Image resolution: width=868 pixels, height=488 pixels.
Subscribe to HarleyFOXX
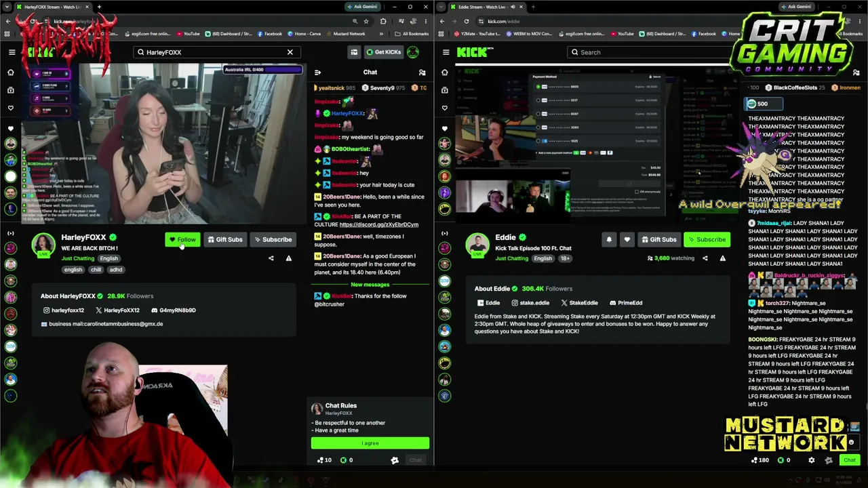(273, 239)
